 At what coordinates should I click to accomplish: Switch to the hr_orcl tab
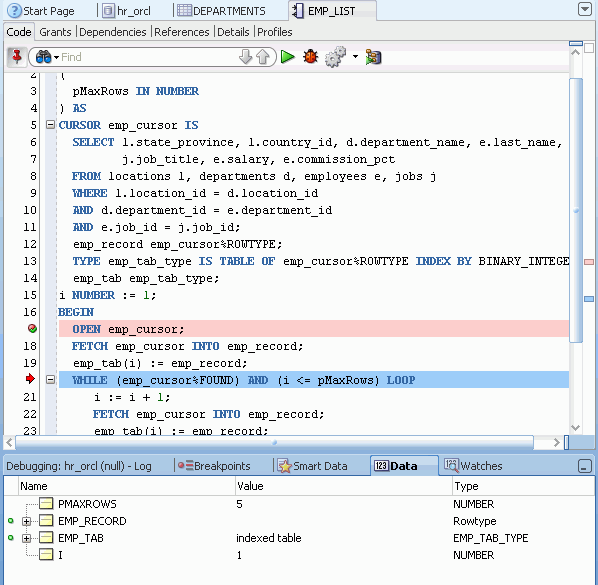click(127, 11)
